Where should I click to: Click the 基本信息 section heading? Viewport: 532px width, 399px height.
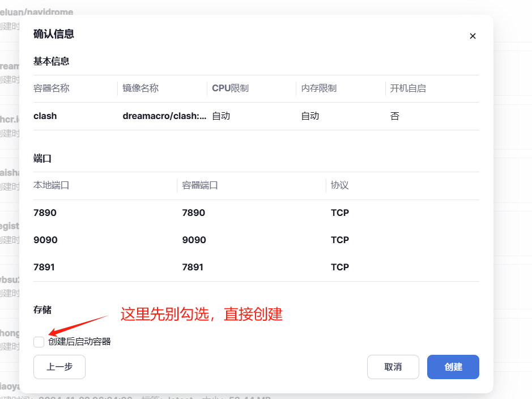tap(51, 61)
